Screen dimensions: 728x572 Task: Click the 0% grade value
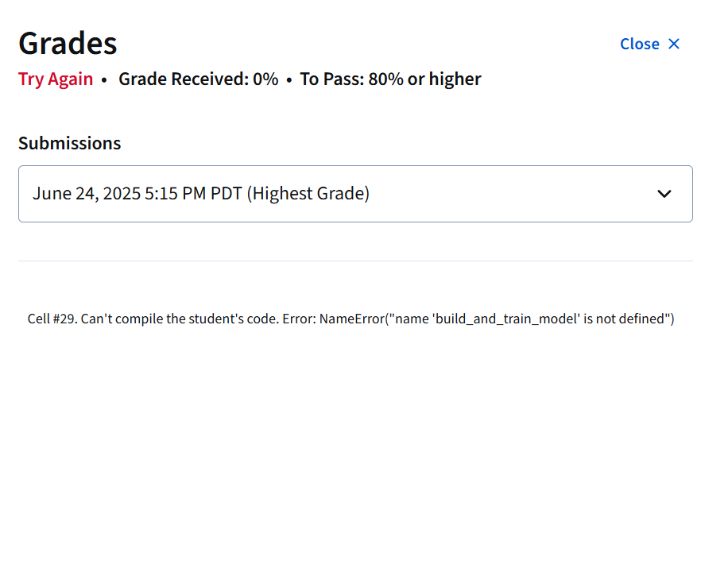(x=265, y=79)
